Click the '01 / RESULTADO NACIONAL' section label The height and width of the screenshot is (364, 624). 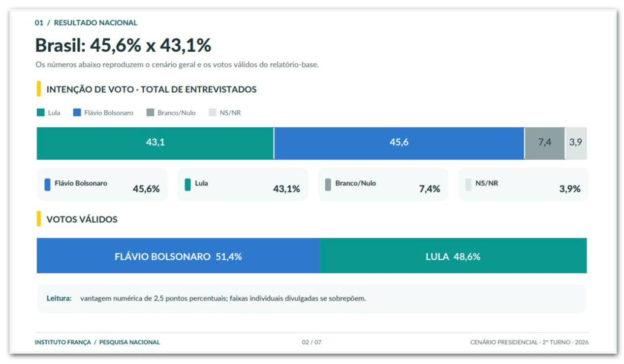(x=86, y=23)
